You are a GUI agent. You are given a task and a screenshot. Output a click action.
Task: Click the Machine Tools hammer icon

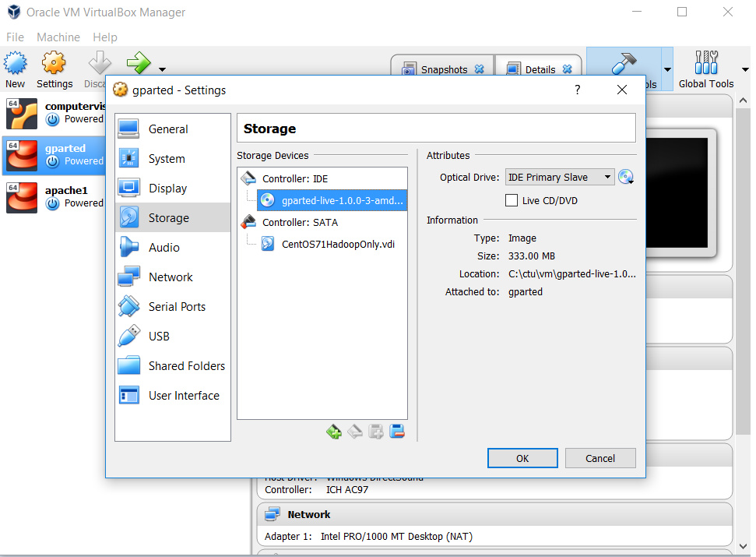(x=624, y=64)
